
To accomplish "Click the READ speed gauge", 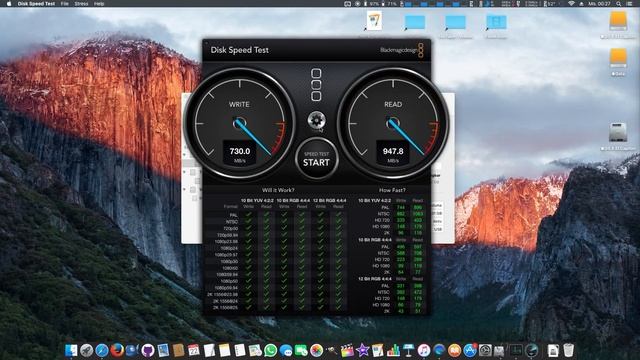I will point(393,123).
